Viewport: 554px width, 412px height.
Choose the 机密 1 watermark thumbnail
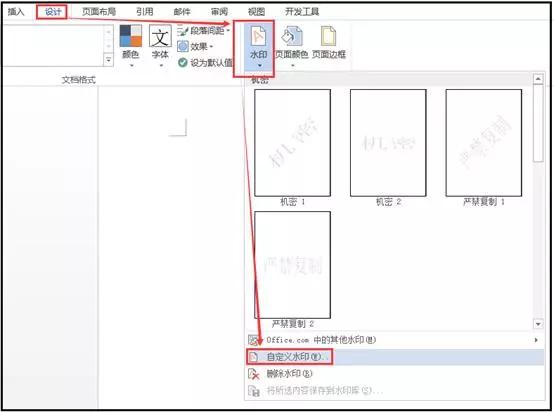293,143
